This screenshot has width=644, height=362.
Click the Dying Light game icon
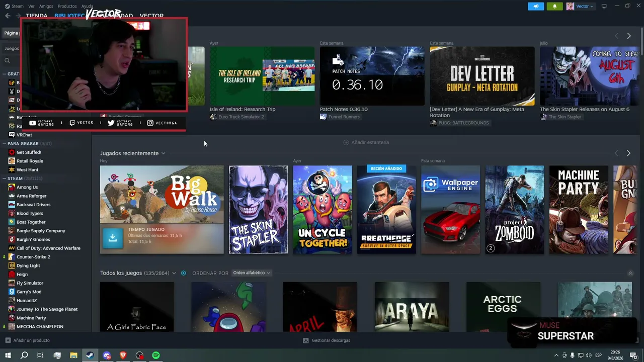tap(12, 265)
